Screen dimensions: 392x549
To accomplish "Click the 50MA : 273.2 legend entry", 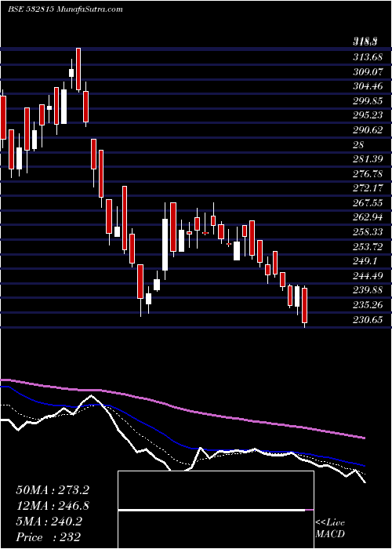I will point(53,490).
